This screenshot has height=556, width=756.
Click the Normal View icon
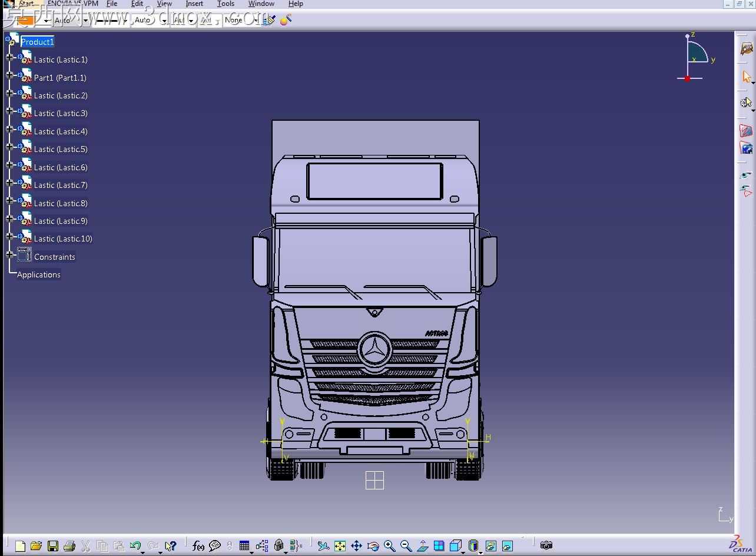422,546
